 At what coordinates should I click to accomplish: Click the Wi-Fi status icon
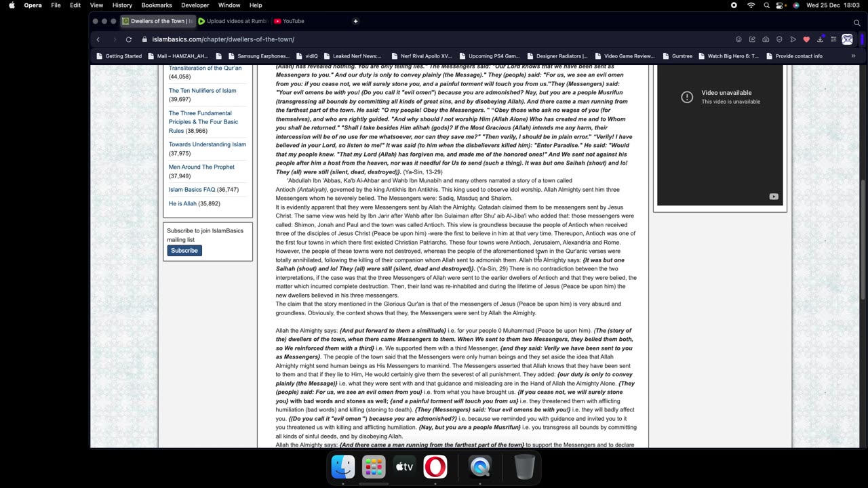(751, 5)
